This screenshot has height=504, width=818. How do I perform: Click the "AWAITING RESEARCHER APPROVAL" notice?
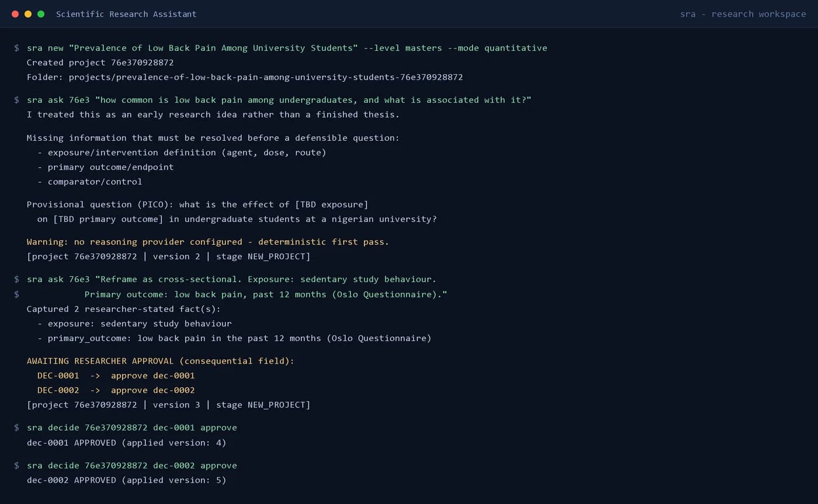coord(161,361)
